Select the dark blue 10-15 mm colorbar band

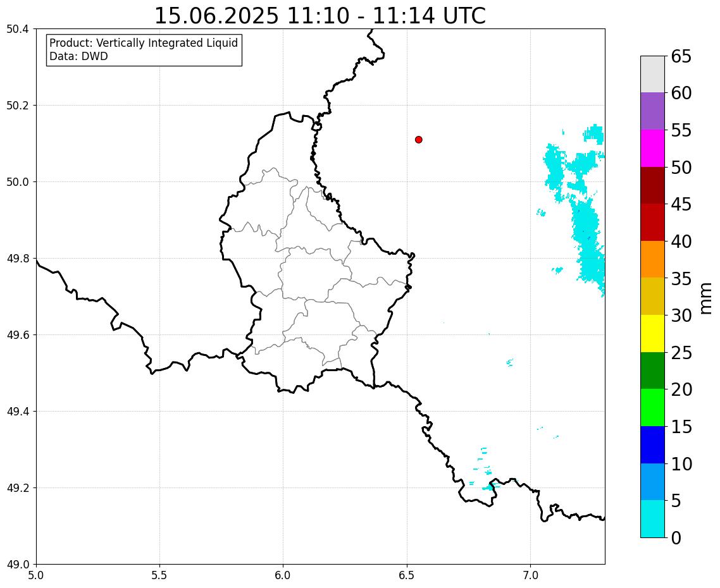[652, 444]
